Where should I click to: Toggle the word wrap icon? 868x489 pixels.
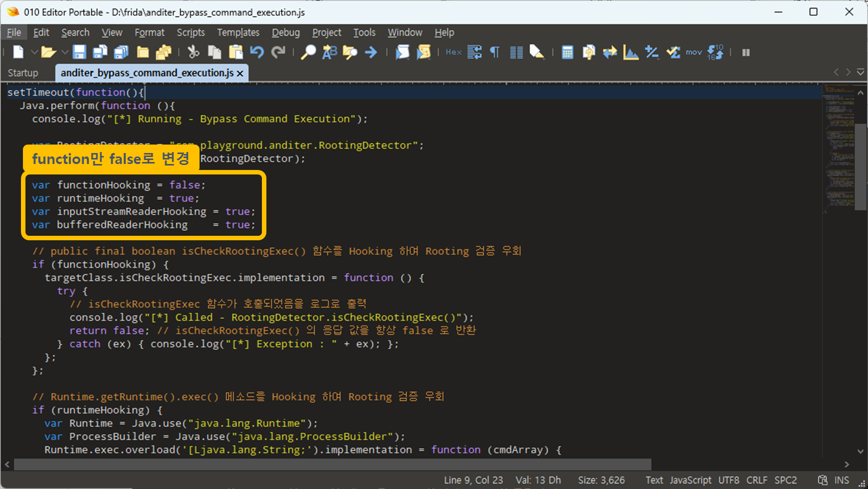(474, 52)
